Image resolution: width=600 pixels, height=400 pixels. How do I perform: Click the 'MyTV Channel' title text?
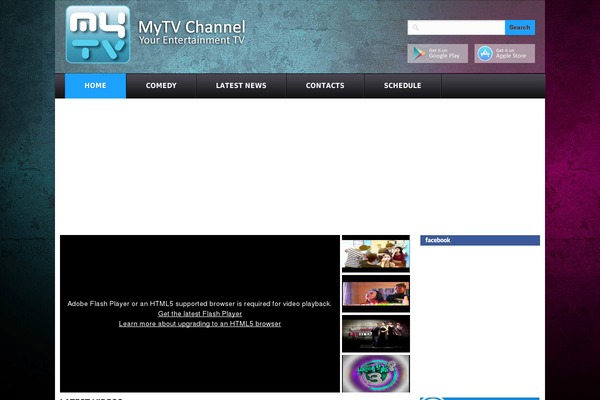coord(192,27)
